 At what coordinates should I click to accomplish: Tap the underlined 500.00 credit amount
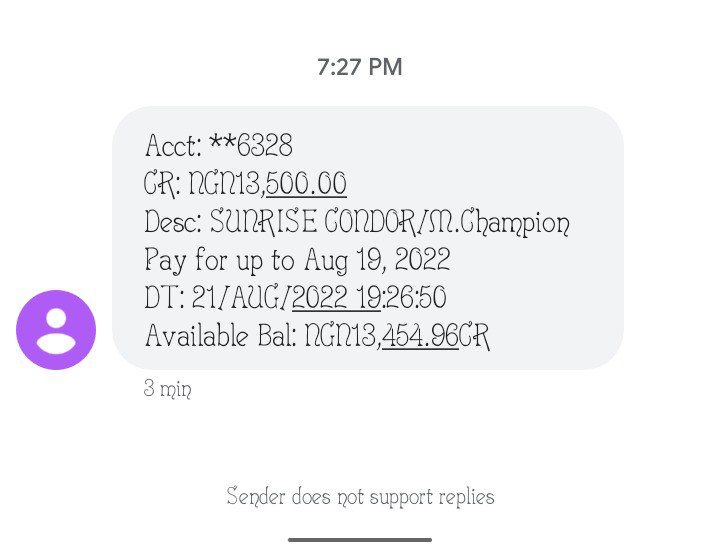307,184
